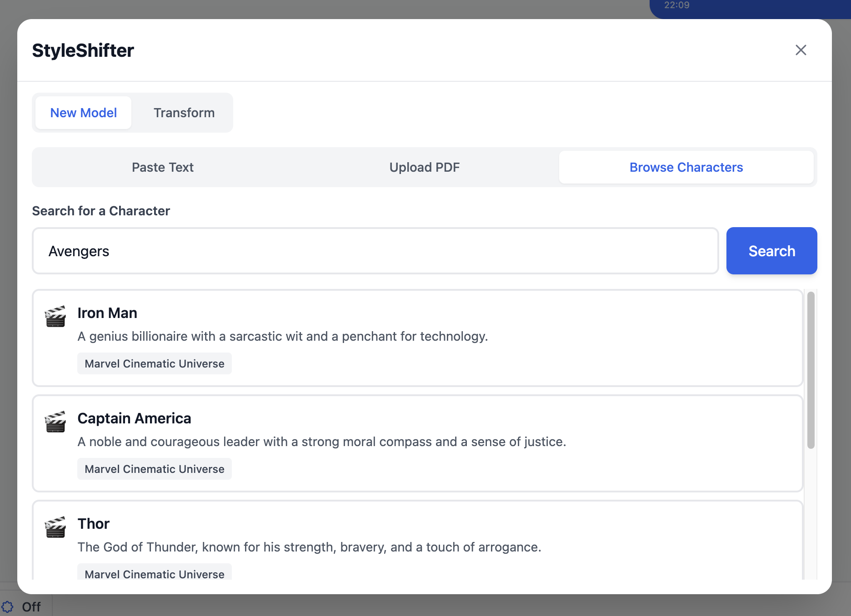Open the Paste Text tab
This screenshot has height=616, width=851.
(163, 167)
